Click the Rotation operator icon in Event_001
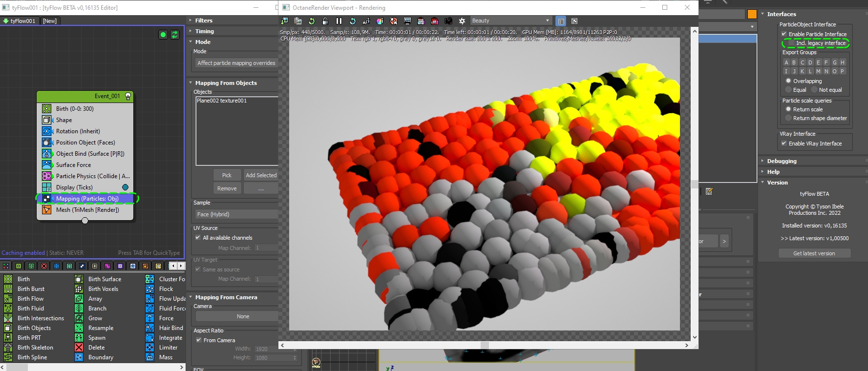 pyautogui.click(x=46, y=131)
